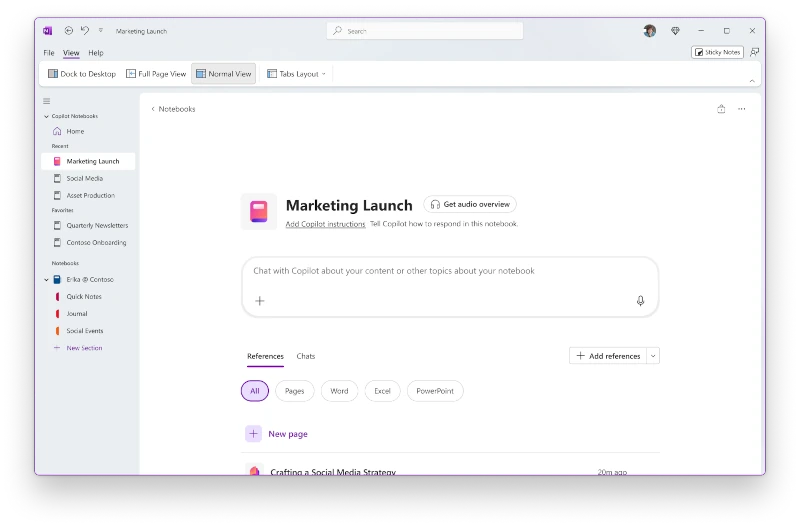Screen dimensions: 800x527
Task: Filter references by PowerPoint
Action: (435, 391)
